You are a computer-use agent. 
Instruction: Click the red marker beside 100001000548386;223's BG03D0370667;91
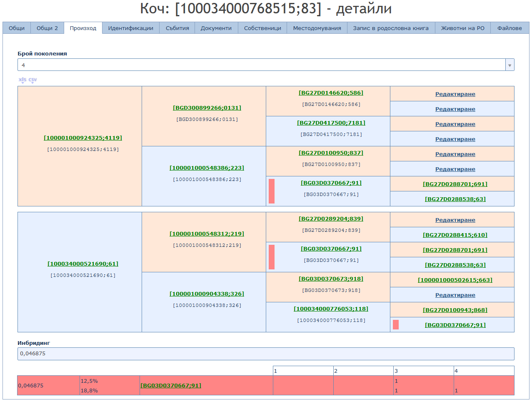coord(272,191)
